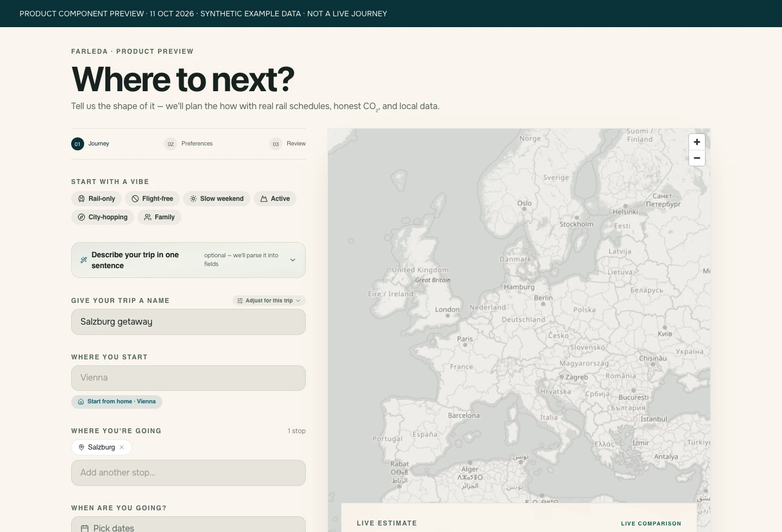The width and height of the screenshot is (782, 532).
Task: Click the calendar icon in Pick dates
Action: click(85, 528)
